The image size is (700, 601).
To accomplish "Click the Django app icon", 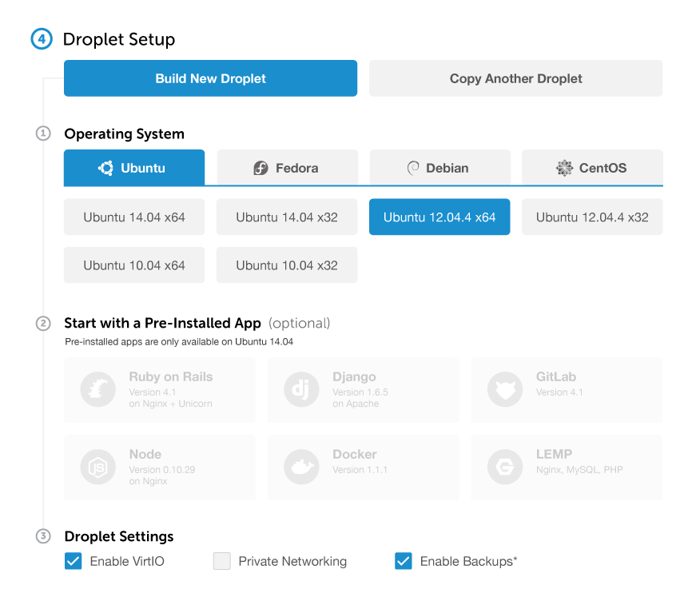I will coord(301,389).
